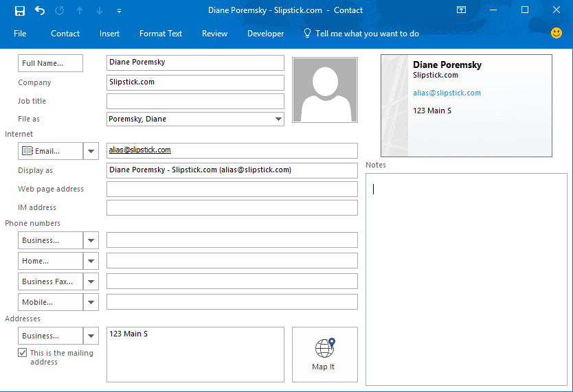Click the Business... phone button
The image size is (573, 392).
(50, 240)
